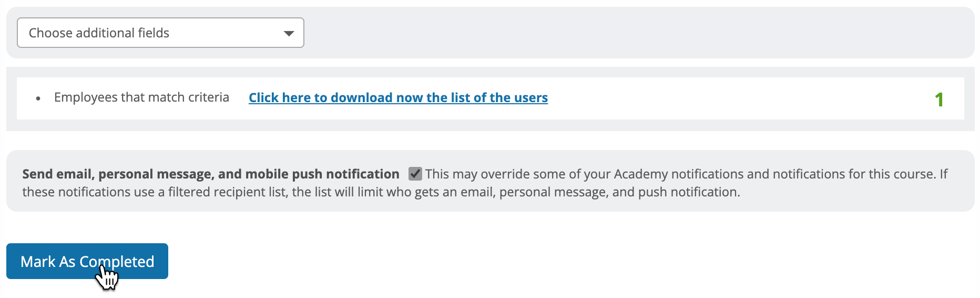
Task: Click empty gray area right of dropdown
Action: (x=631, y=33)
